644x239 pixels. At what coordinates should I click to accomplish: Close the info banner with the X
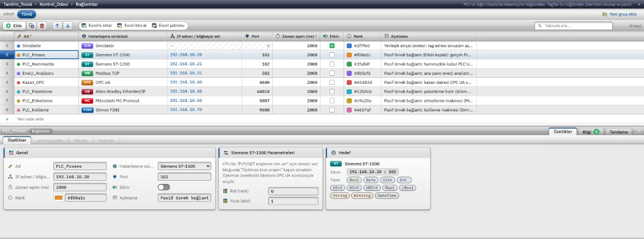tap(639, 4)
